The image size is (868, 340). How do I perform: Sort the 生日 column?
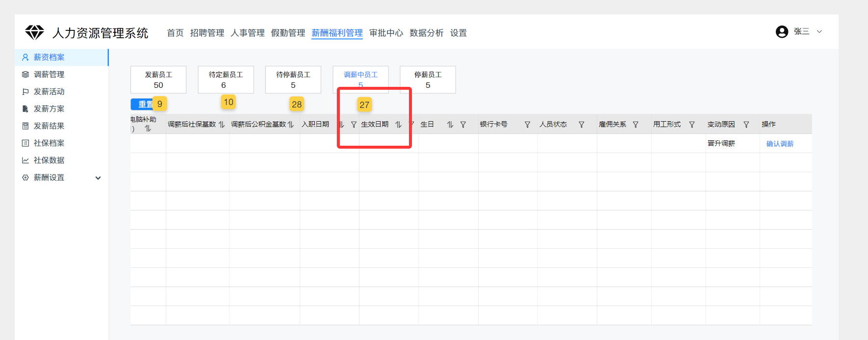pyautogui.click(x=450, y=125)
